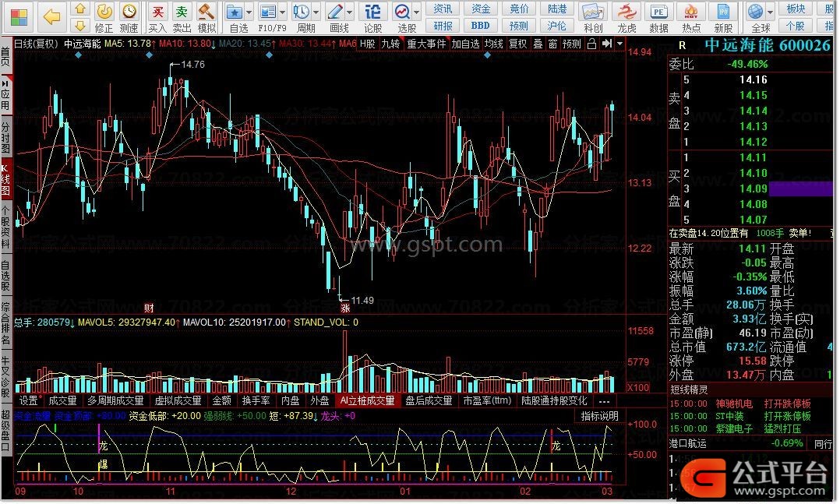Open the 陆股通持股变化 tab
Viewport: 840px width, 504px height.
[x=555, y=400]
